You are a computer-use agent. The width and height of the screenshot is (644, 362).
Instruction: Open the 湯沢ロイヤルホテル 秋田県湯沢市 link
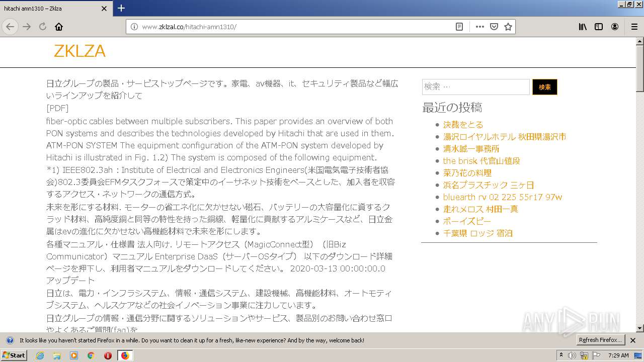505,137
